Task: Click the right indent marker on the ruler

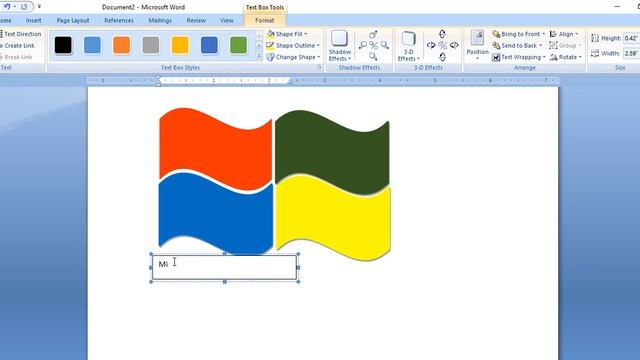Action: pos(290,82)
